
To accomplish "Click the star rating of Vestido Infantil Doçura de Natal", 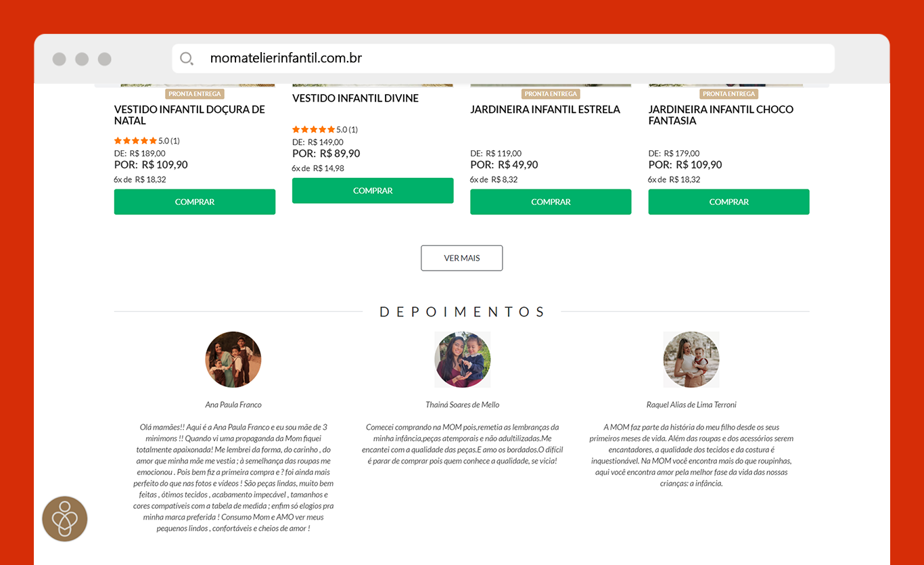I will [x=135, y=141].
